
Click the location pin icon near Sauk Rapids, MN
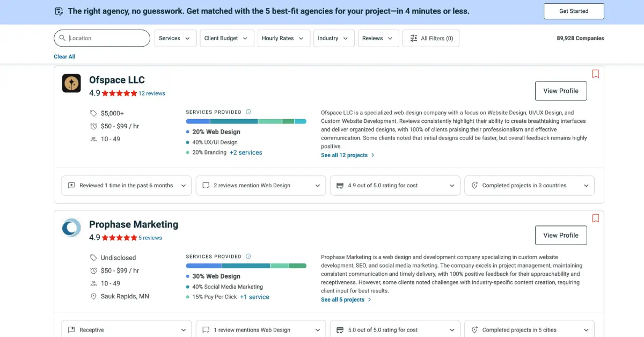click(x=94, y=296)
